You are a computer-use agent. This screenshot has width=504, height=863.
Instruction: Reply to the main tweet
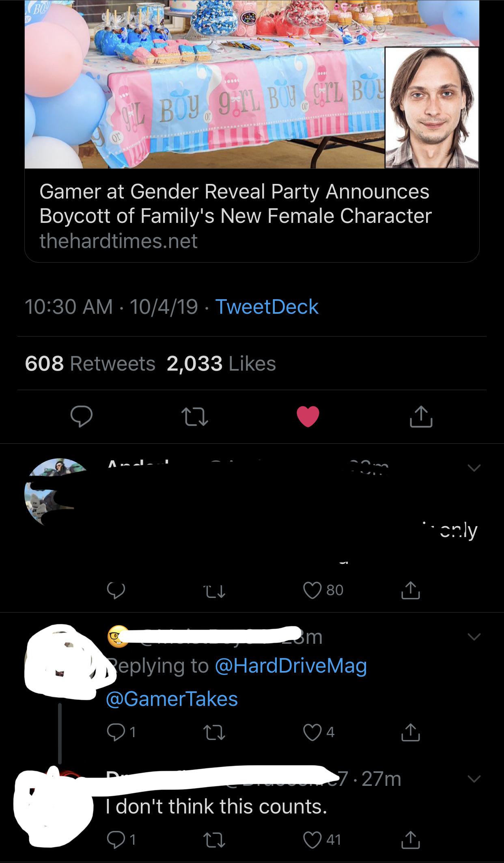click(82, 417)
